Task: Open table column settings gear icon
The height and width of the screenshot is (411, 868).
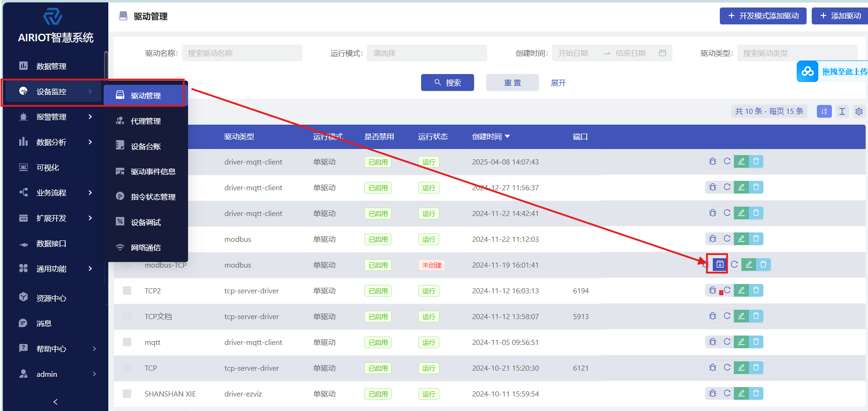Action: pos(859,112)
